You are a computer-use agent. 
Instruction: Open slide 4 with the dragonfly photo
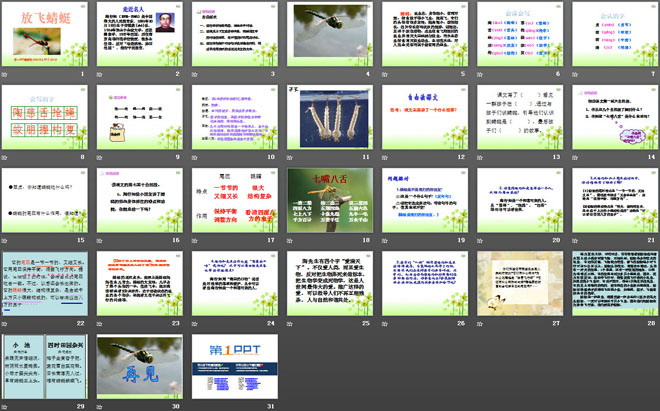(x=329, y=35)
